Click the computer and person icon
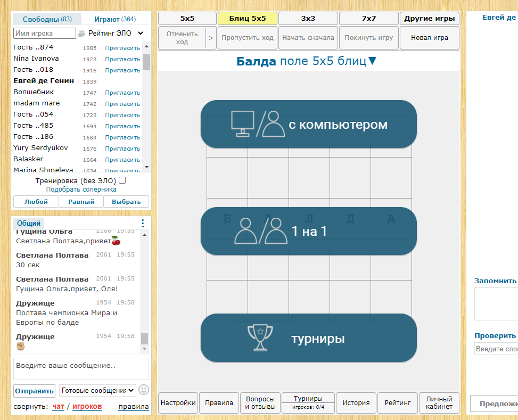Screen dimensions: 518x420 [x=258, y=124]
